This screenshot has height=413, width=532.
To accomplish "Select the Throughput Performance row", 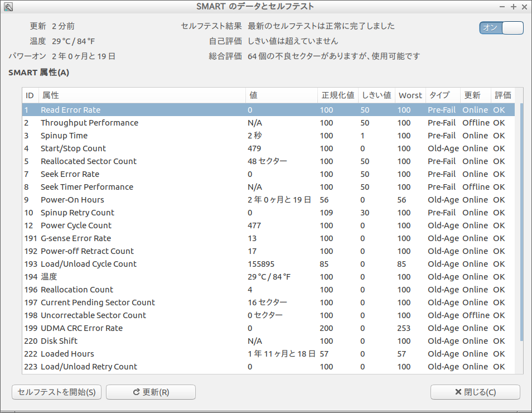I will 268,123.
